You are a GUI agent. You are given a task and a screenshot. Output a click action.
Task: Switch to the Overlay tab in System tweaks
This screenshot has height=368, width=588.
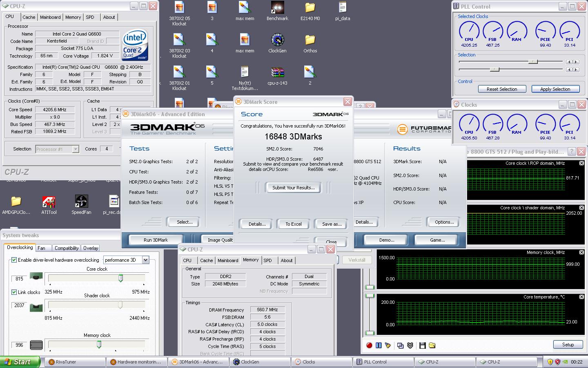(91, 248)
